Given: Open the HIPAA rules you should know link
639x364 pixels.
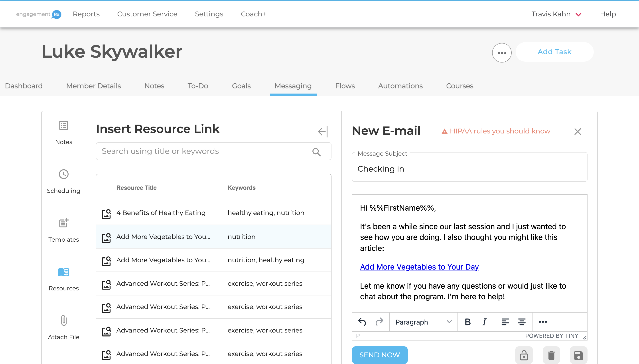Looking at the screenshot, I should pos(499,131).
